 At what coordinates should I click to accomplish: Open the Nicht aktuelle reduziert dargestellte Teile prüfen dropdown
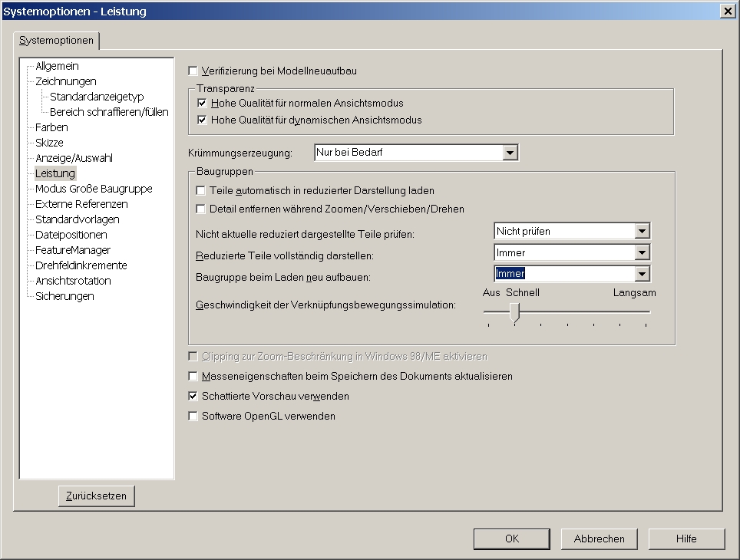(x=642, y=231)
